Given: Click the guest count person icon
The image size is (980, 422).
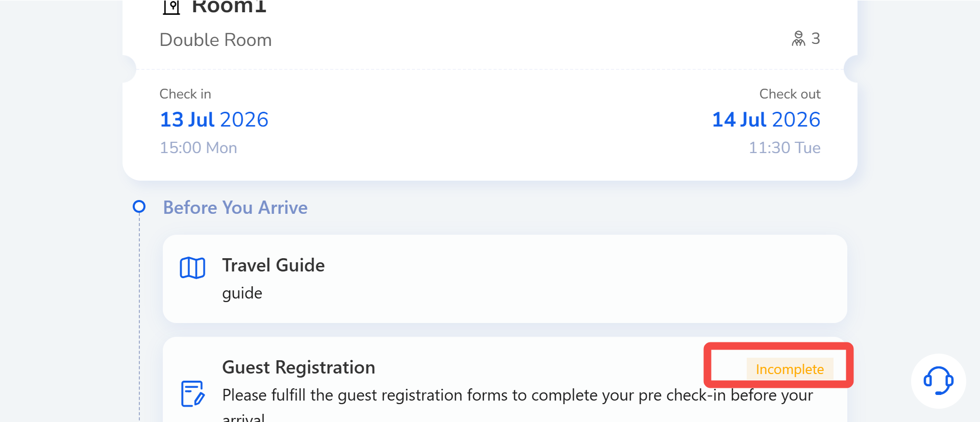Looking at the screenshot, I should click(798, 38).
